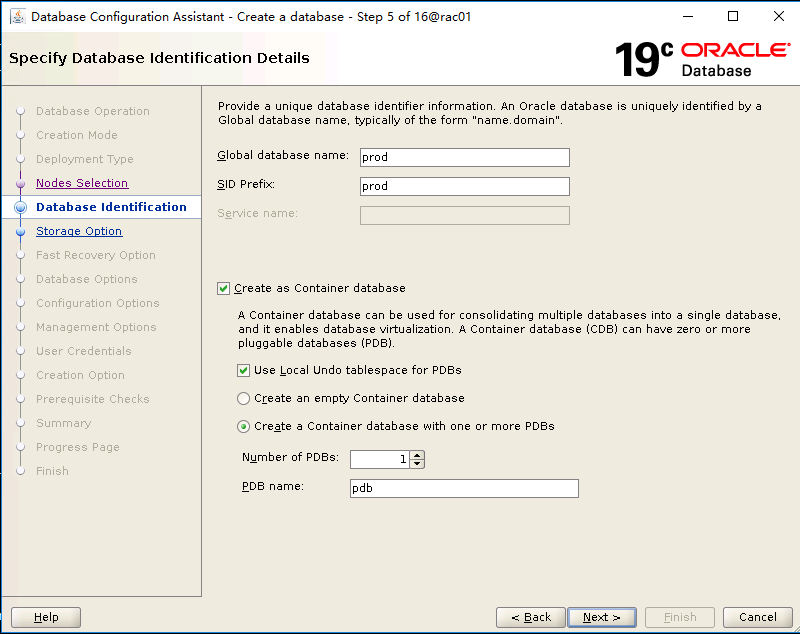The height and width of the screenshot is (634, 800).
Task: Click Configuration Options step in sidebar
Action: [x=97, y=303]
